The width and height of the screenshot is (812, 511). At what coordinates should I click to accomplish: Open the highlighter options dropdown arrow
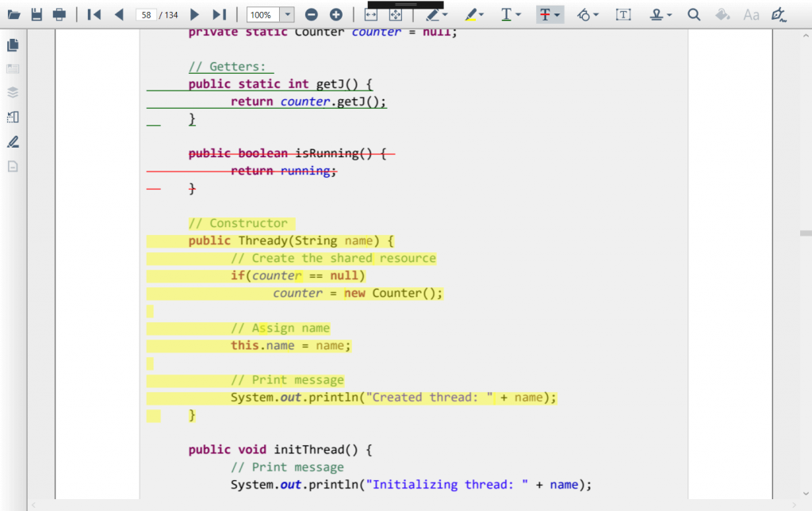coord(483,14)
